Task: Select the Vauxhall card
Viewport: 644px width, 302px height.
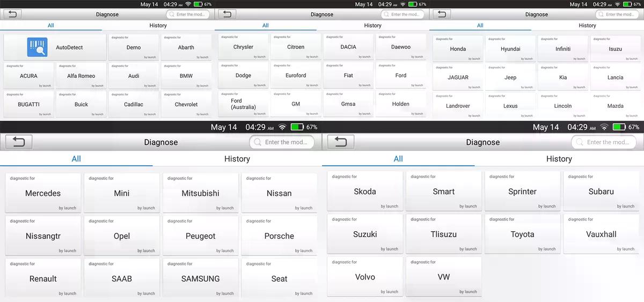Action: click(601, 234)
